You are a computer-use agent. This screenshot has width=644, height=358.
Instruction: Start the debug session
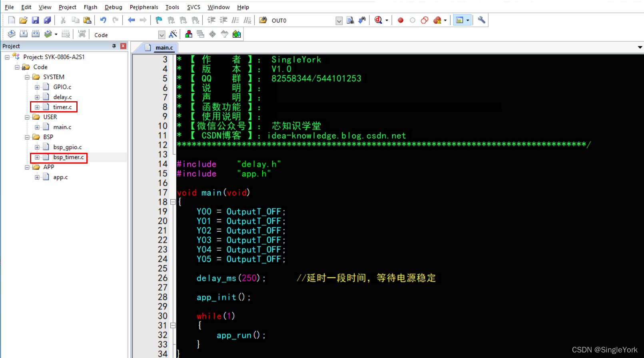tap(378, 20)
